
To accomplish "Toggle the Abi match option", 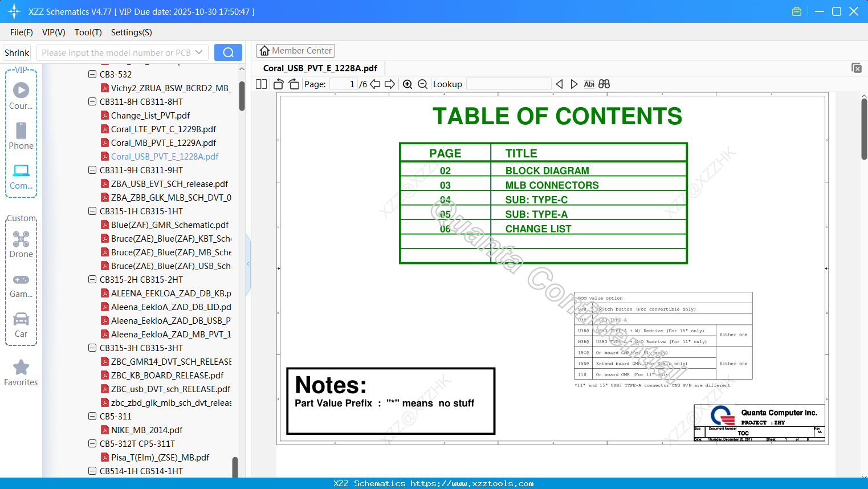I will [589, 84].
